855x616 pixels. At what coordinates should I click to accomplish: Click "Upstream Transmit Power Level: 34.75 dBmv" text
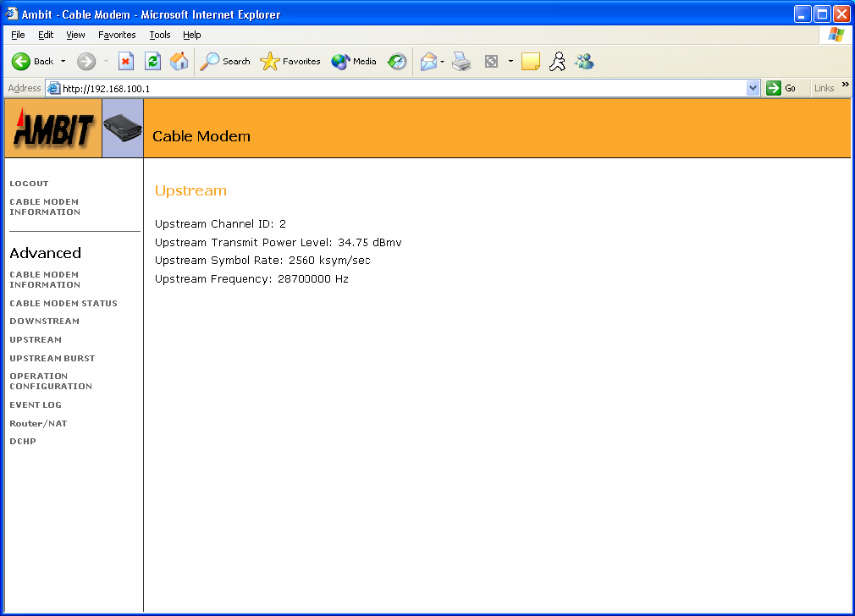(x=279, y=243)
